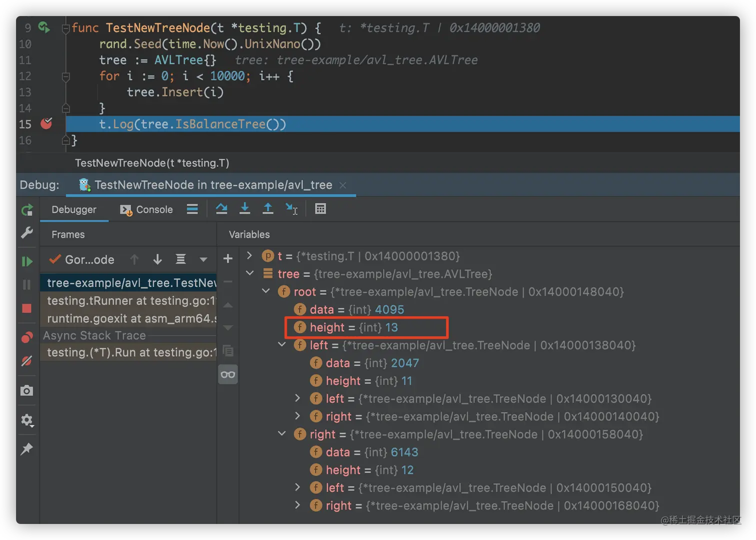Select the tree-example/avl_tree.TestNew frame

(128, 283)
